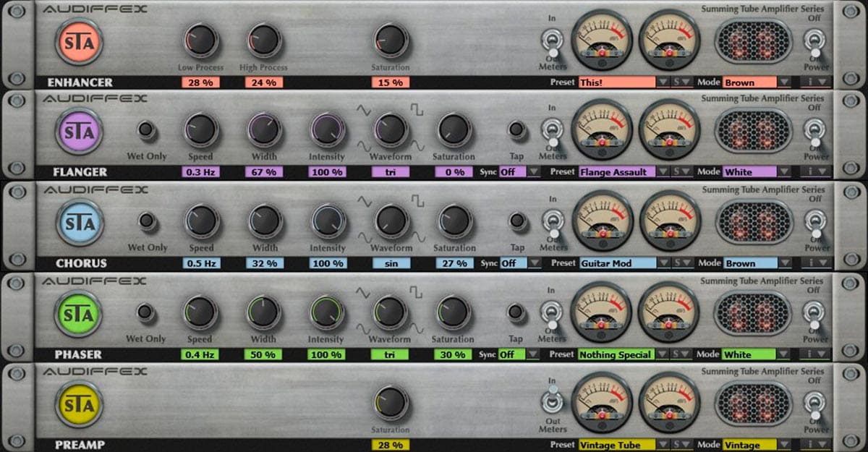Image resolution: width=868 pixels, height=452 pixels.
Task: Open the S dropdown on Flanger
Action: [682, 172]
